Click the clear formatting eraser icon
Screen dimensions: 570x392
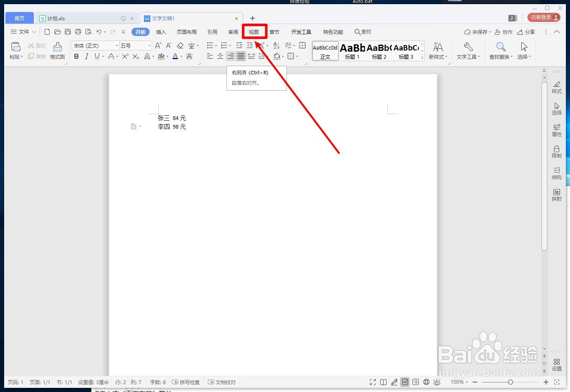tap(180, 45)
